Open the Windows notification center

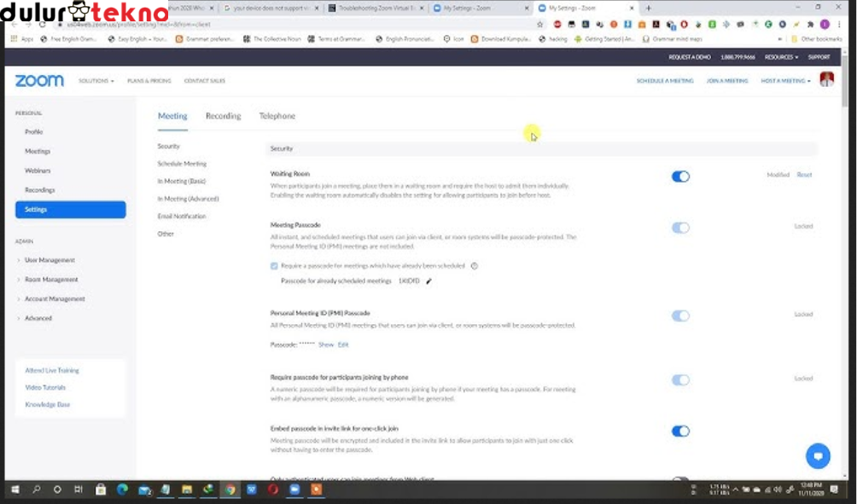[835, 490]
